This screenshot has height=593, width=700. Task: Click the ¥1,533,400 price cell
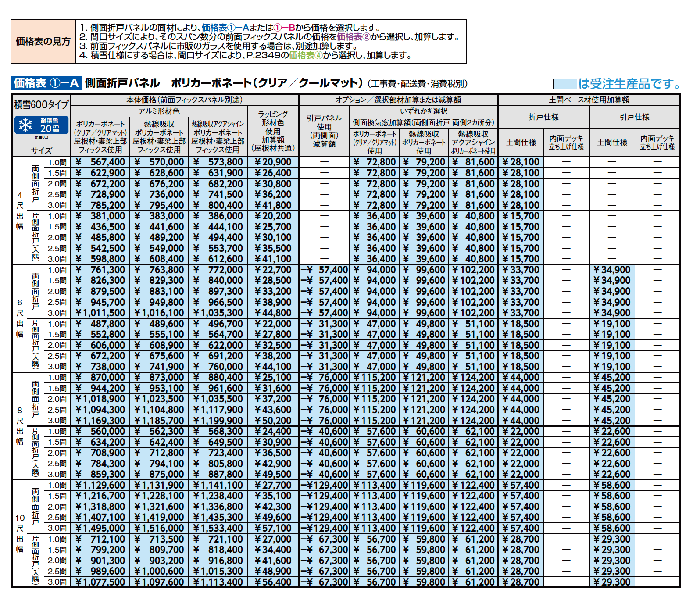click(218, 528)
